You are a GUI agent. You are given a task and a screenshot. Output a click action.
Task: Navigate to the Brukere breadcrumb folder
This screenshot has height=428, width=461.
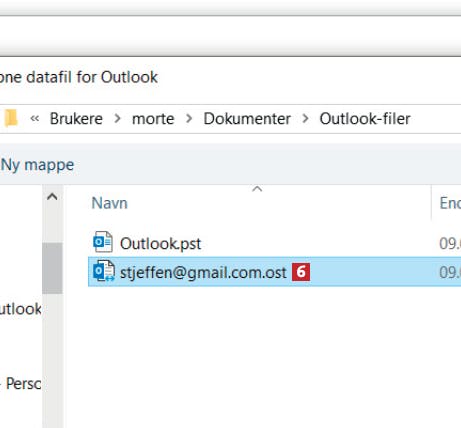(x=76, y=119)
